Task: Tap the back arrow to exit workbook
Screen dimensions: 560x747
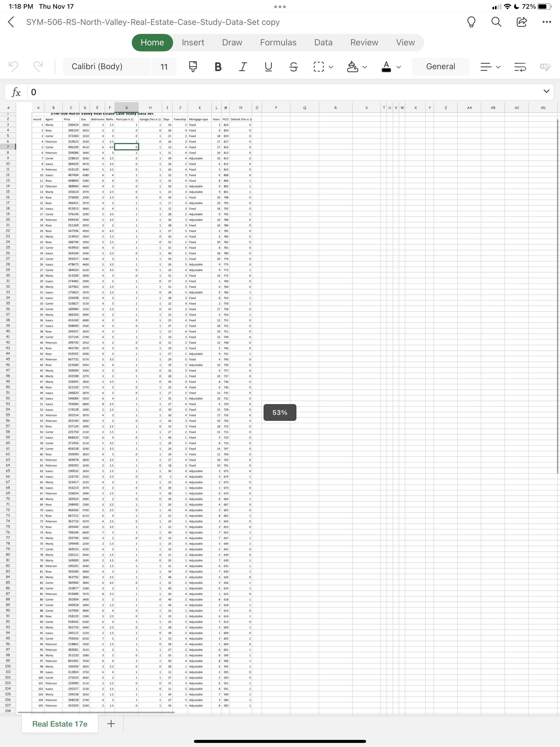Action: 11,22
